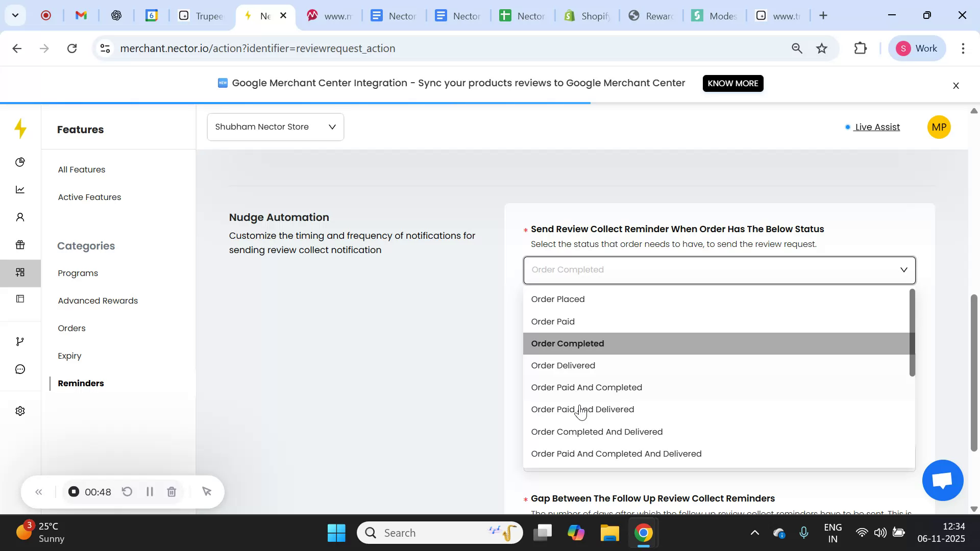Click the Nector lightning logo at top left
980x551 pixels.
[x=20, y=129]
